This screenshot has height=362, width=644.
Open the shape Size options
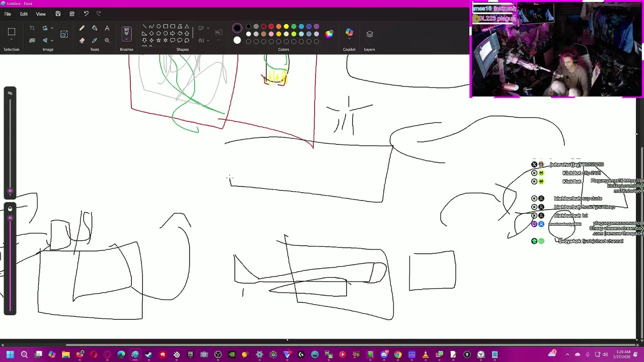point(218,34)
